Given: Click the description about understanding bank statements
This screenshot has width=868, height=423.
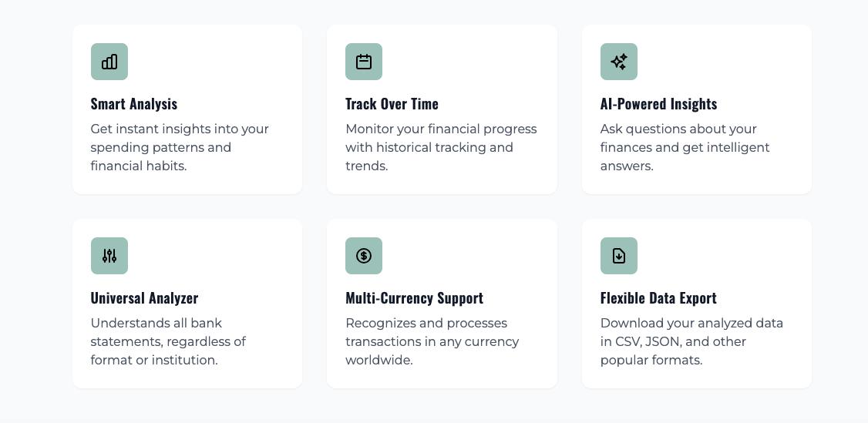Looking at the screenshot, I should pos(168,341).
